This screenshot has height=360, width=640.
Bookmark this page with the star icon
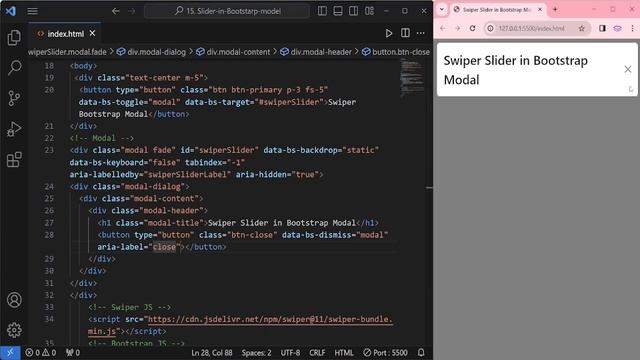582,28
